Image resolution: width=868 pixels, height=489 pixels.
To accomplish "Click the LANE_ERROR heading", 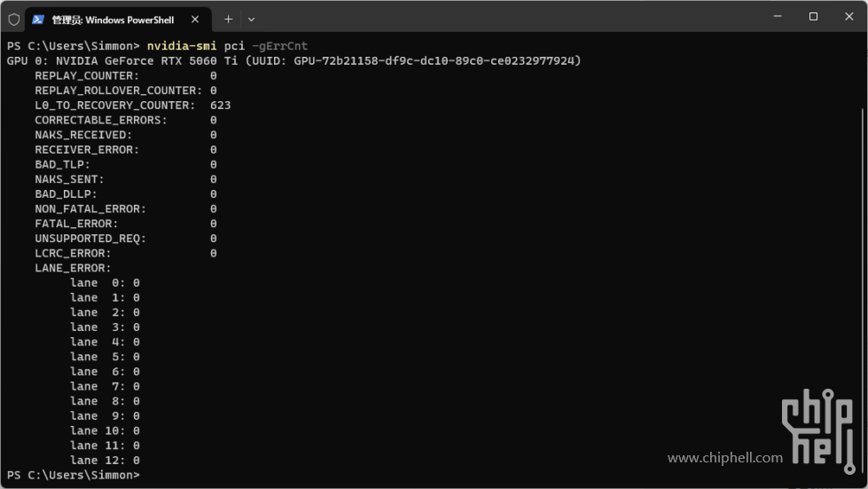I will click(x=73, y=268).
